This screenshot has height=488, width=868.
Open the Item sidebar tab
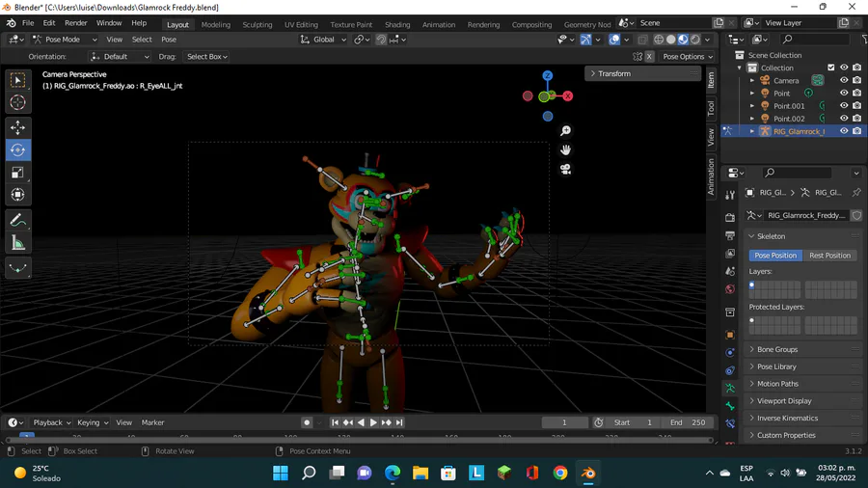[712, 80]
